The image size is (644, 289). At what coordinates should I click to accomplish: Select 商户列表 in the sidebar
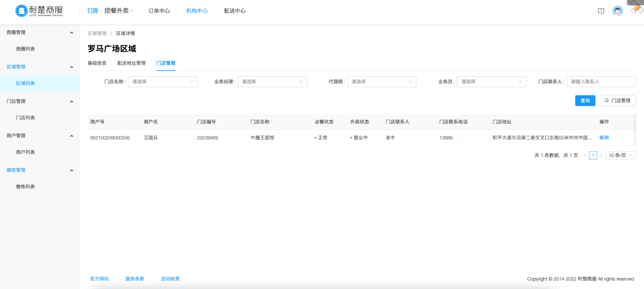click(25, 152)
